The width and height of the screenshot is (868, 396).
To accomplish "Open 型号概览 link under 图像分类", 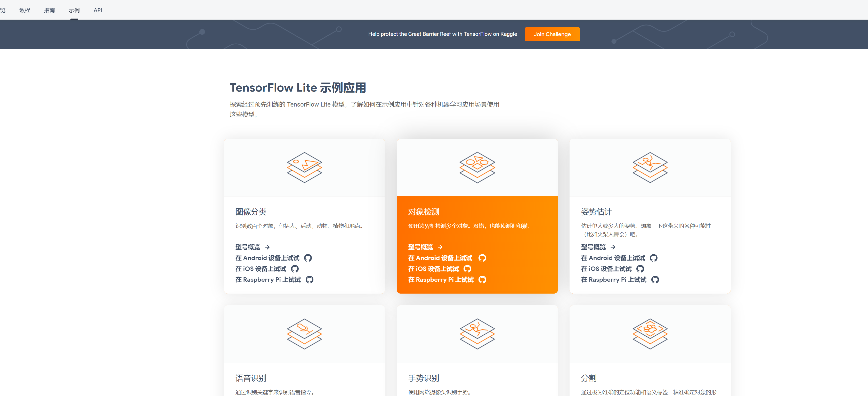I will (248, 247).
